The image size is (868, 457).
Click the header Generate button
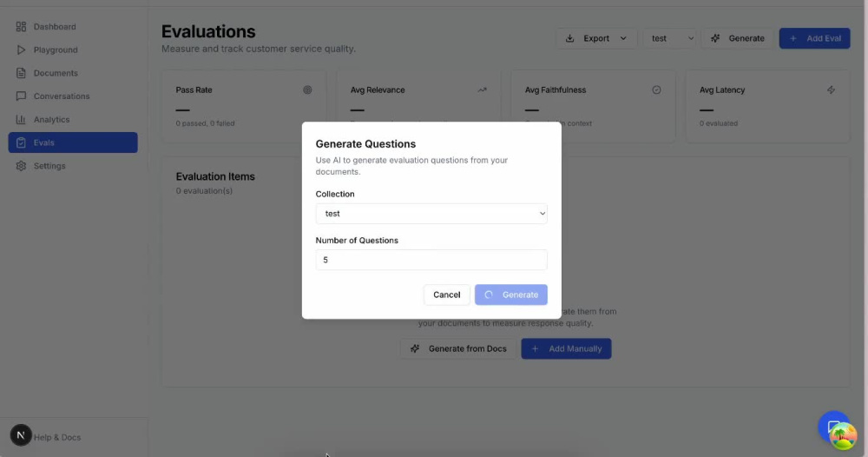[x=737, y=38]
